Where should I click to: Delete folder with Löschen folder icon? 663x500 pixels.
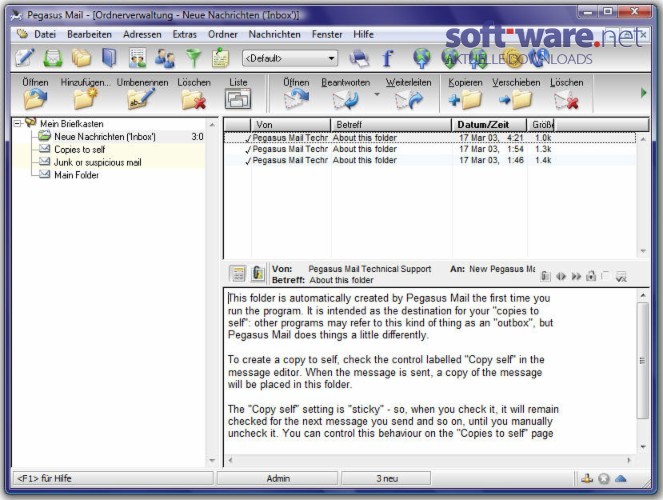[x=194, y=100]
